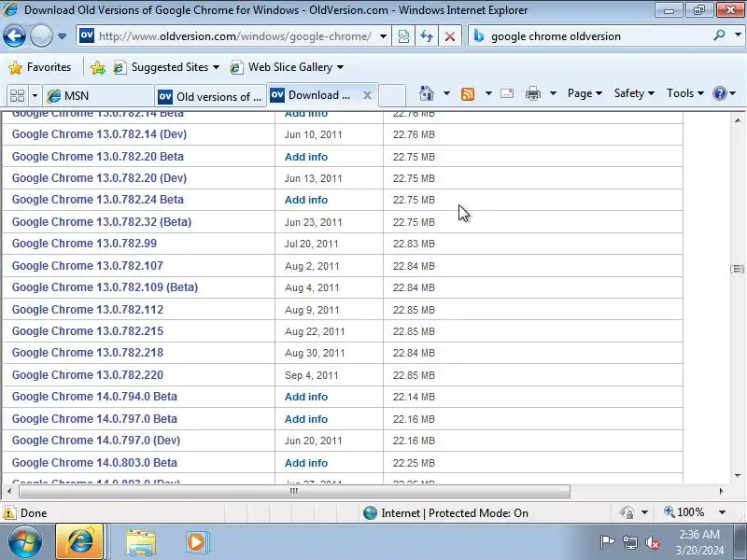Click the Windows Start orb
The width and height of the screenshot is (747, 560).
pyautogui.click(x=24, y=541)
